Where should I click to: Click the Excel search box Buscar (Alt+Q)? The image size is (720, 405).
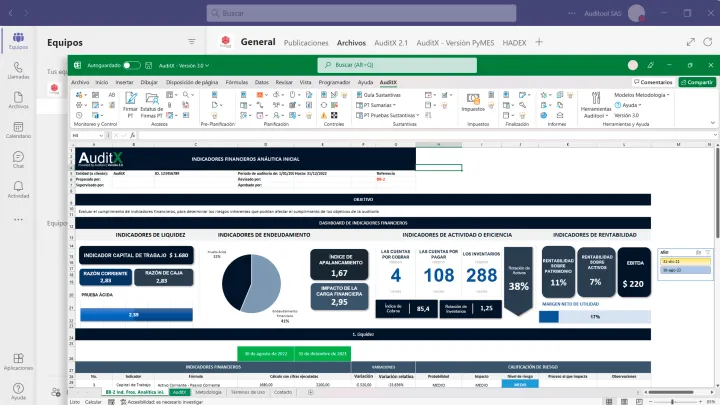(397, 65)
